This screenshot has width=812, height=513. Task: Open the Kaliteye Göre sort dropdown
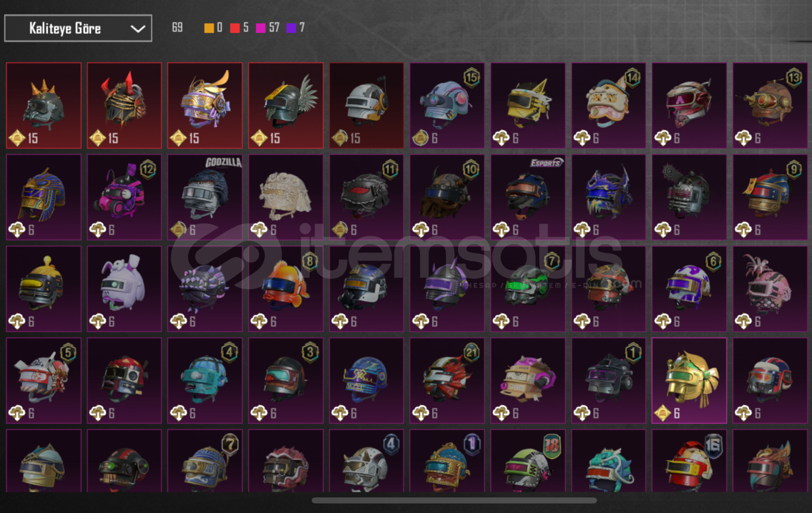coord(78,28)
